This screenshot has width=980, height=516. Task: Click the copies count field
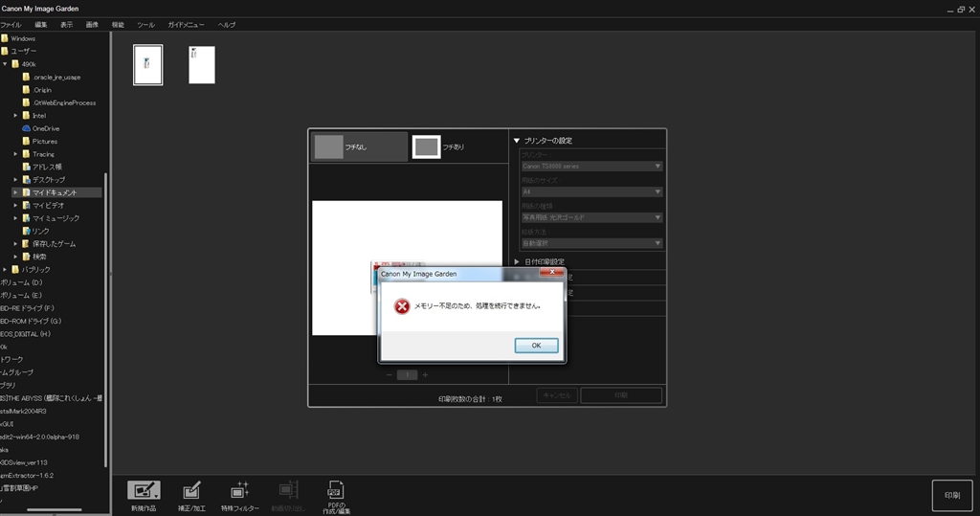[407, 374]
